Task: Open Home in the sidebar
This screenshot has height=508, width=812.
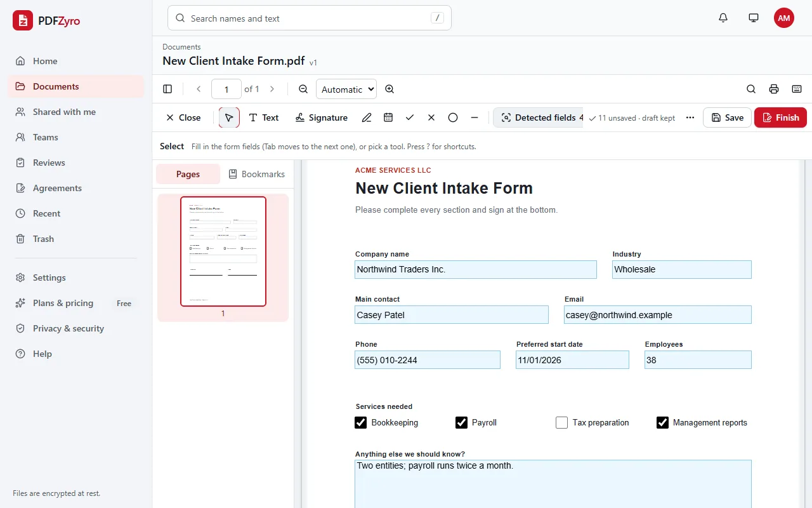Action: tap(76, 61)
